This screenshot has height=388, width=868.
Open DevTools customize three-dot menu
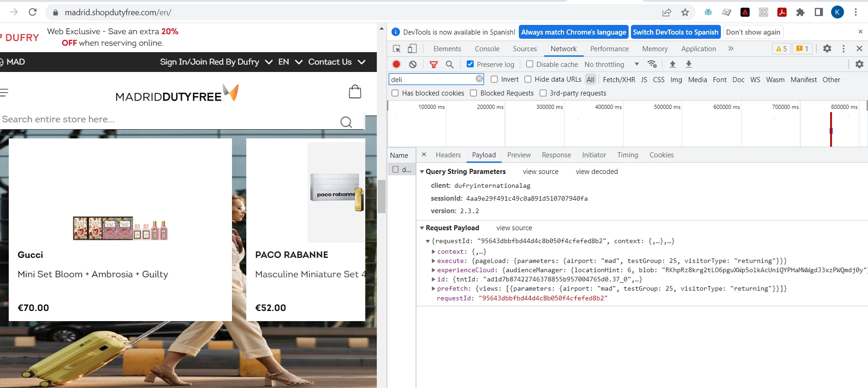[844, 48]
